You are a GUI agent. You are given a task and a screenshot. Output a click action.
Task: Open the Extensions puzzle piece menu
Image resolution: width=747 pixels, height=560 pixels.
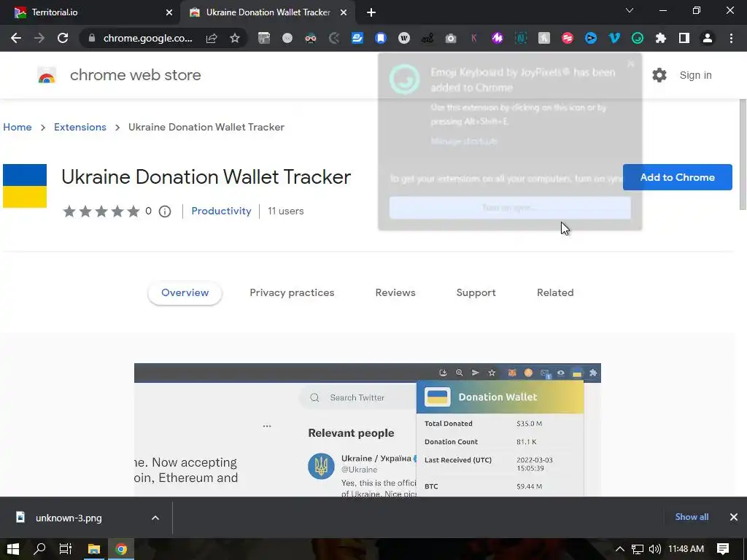[661, 38]
